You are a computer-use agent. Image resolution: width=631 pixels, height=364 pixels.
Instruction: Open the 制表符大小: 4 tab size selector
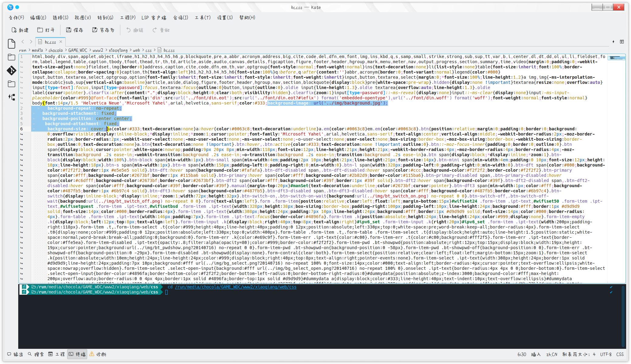tap(579, 354)
